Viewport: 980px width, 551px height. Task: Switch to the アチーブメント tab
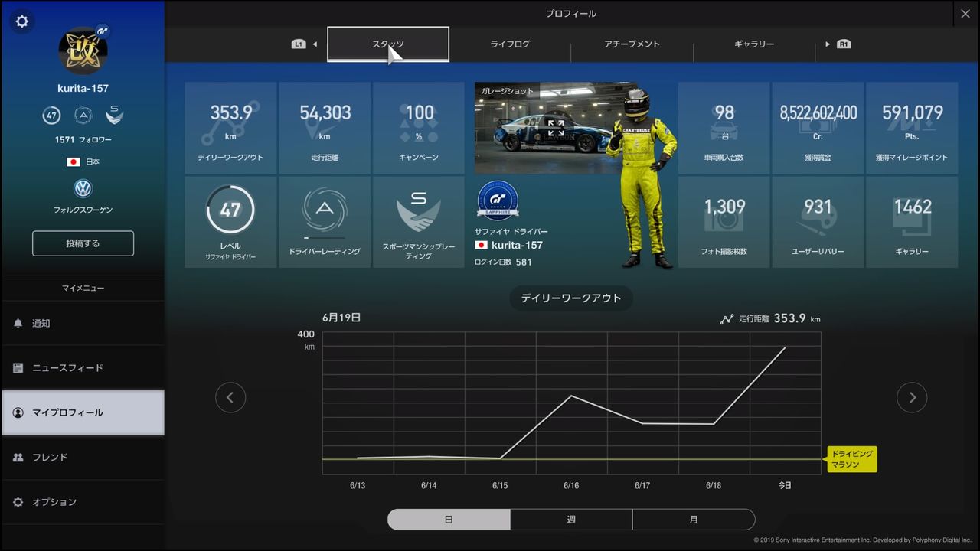click(632, 44)
